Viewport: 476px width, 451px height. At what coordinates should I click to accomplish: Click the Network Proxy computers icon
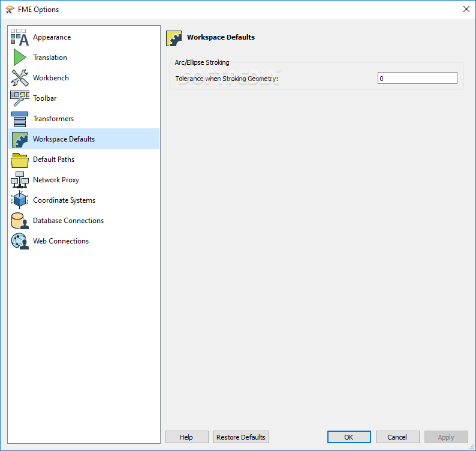coord(20,180)
